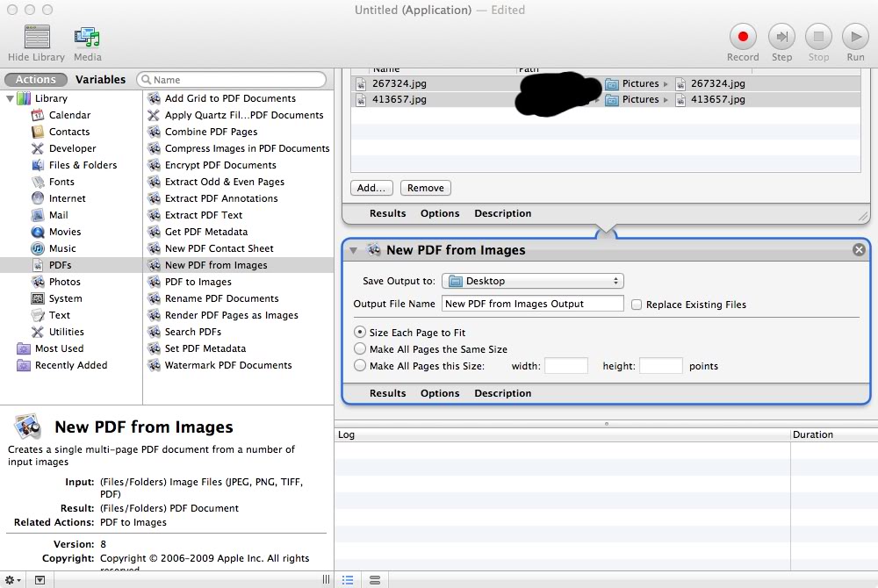The width and height of the screenshot is (878, 588).
Task: Open the Save Output to Desktop dropdown
Action: pyautogui.click(x=533, y=281)
